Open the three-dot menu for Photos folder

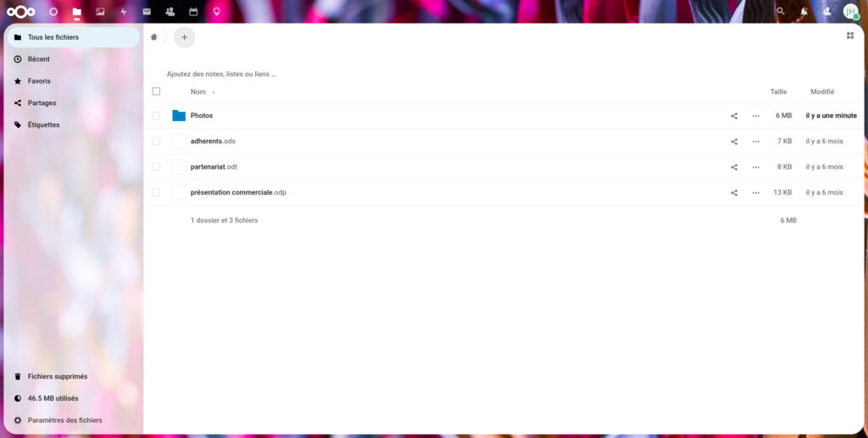point(756,116)
